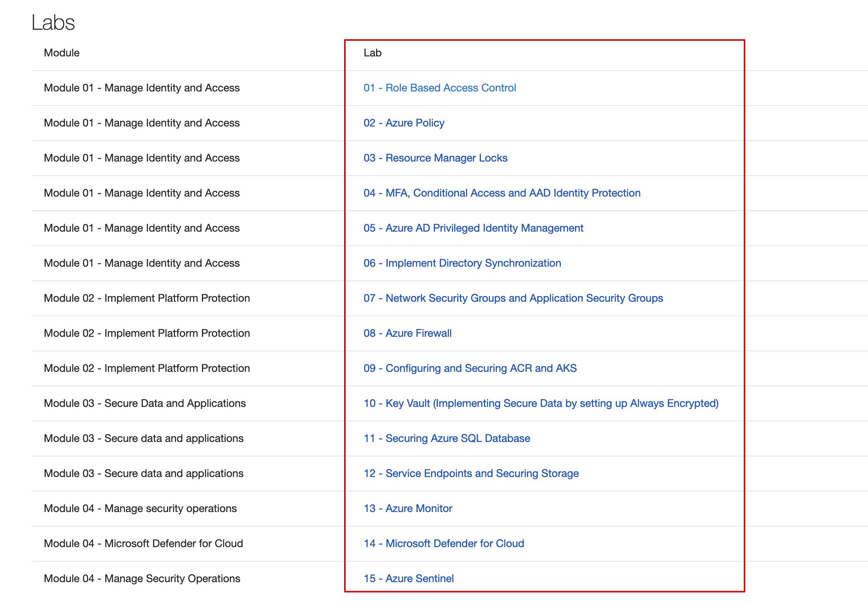Screen dimensions: 868x605
Task: Open the 03 - Resource Manager Locks link
Action: point(436,158)
